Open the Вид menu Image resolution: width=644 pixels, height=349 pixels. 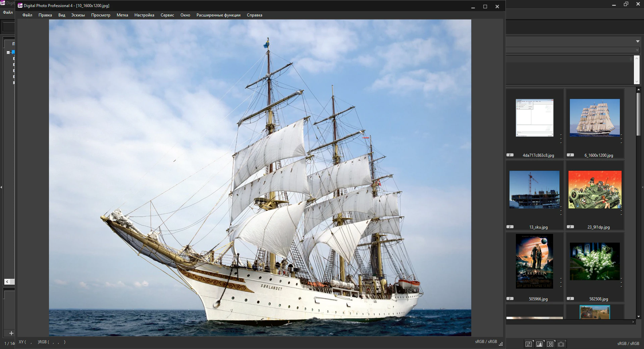(61, 15)
